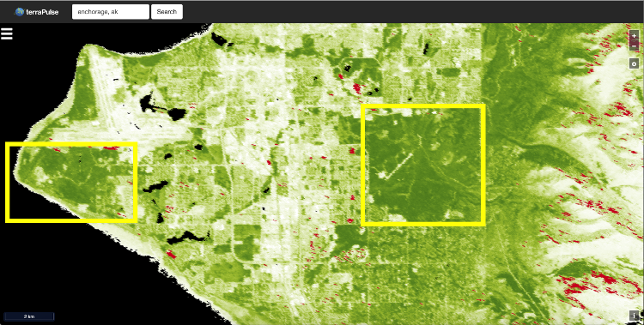Click the Search button
This screenshot has height=325, width=644.
[167, 11]
